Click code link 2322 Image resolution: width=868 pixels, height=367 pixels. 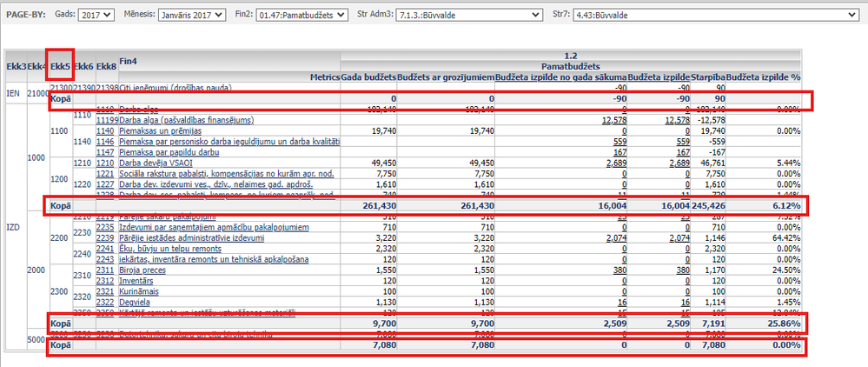point(105,302)
